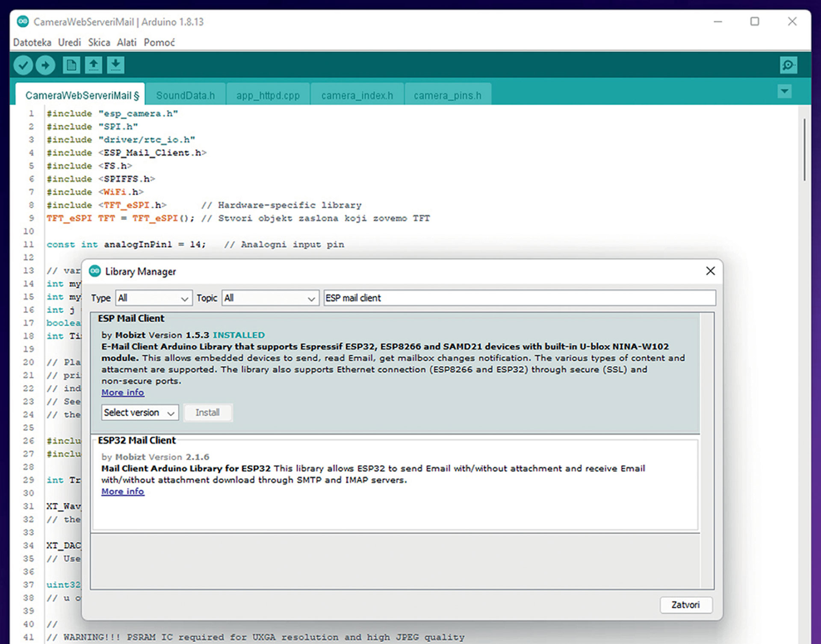
Task: Open the Skica menu
Action: (x=99, y=42)
